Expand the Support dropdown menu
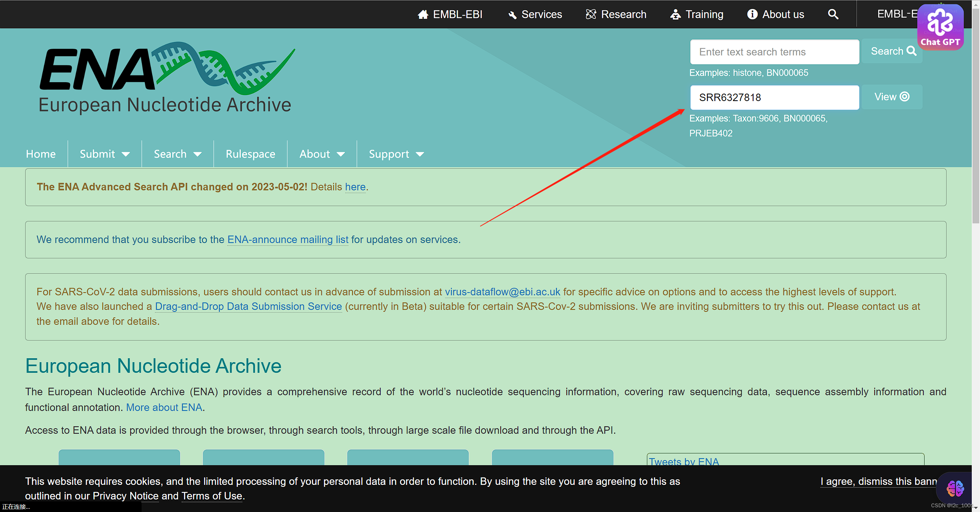Image resolution: width=980 pixels, height=512 pixels. [x=396, y=154]
